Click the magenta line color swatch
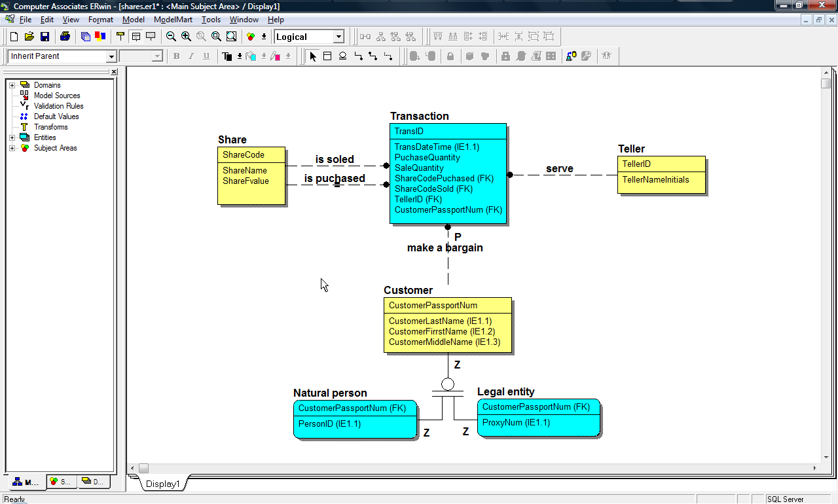This screenshot has width=838, height=504. tap(276, 56)
